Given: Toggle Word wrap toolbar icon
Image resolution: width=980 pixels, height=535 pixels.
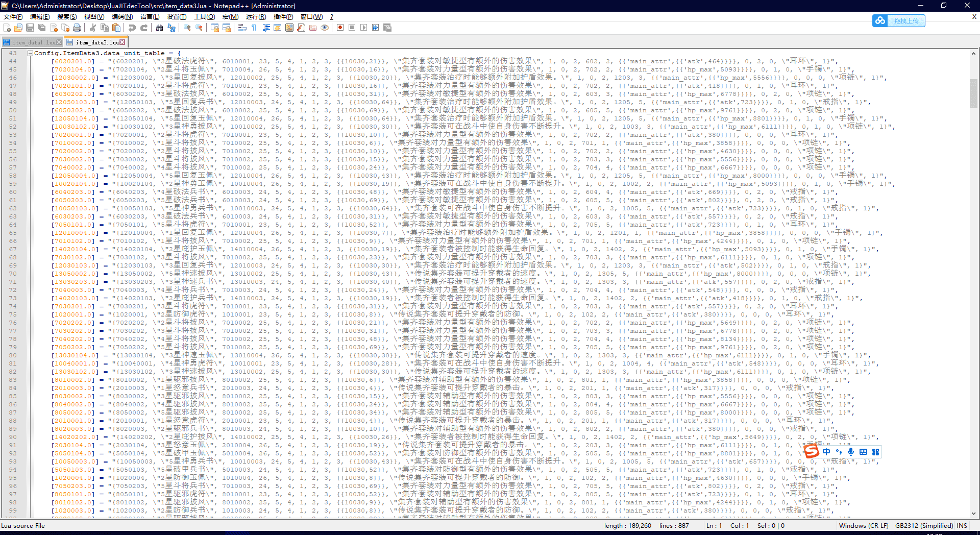Looking at the screenshot, I should [242, 28].
